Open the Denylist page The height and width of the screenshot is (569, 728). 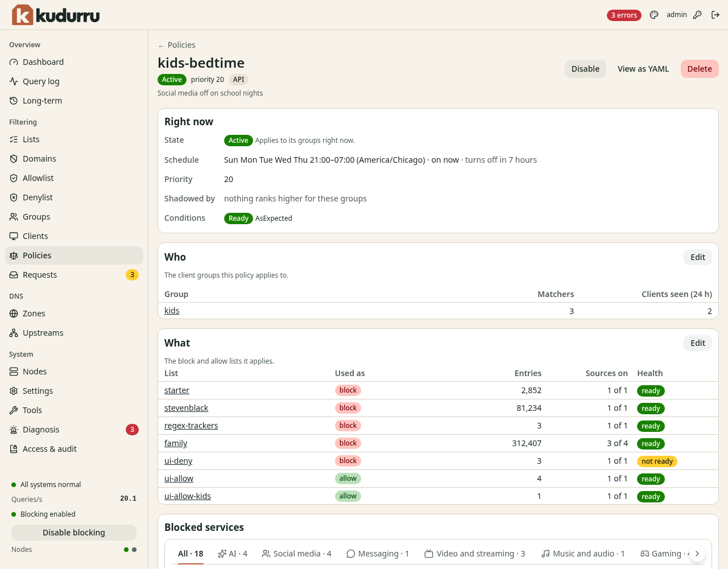(74, 197)
